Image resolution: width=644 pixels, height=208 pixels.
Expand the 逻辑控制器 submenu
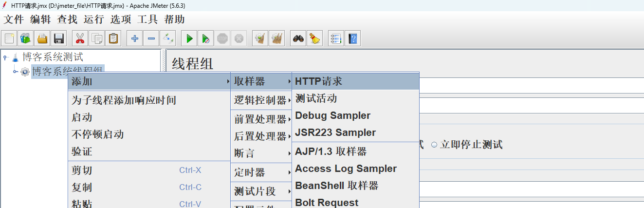pos(261,100)
